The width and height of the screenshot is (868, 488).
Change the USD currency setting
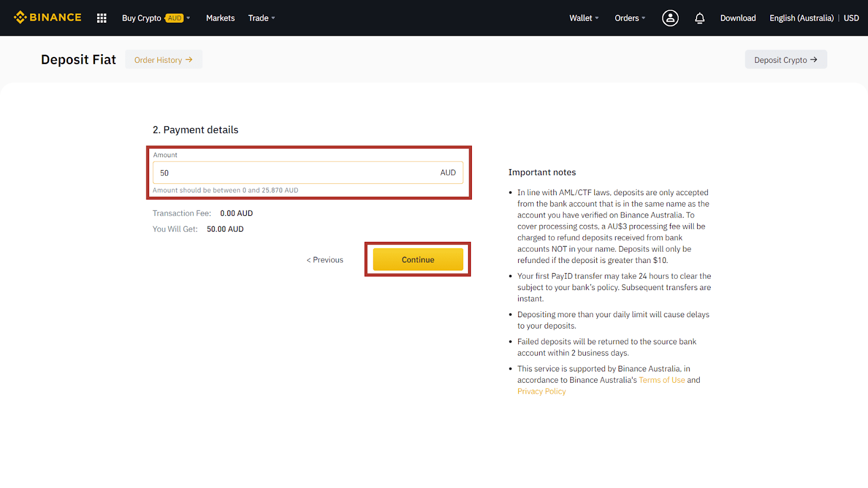click(851, 18)
